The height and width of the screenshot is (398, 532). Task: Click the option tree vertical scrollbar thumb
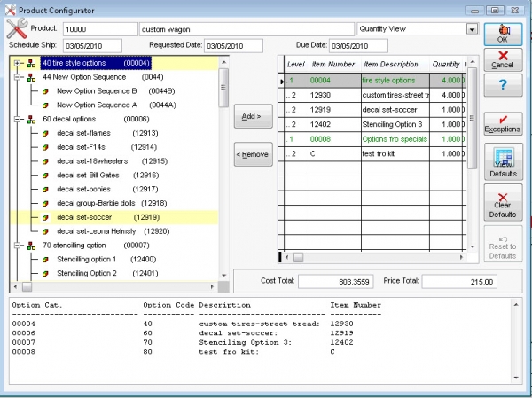223,88
